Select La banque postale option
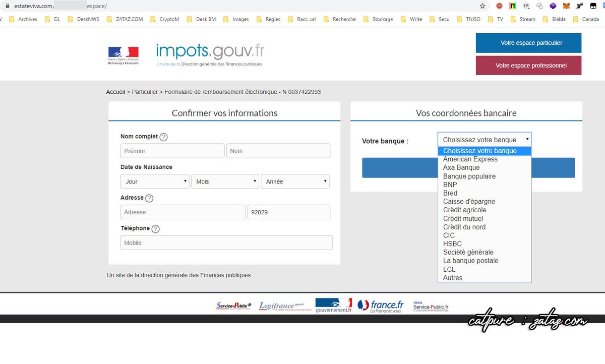This screenshot has width=605, height=364. [x=485, y=261]
